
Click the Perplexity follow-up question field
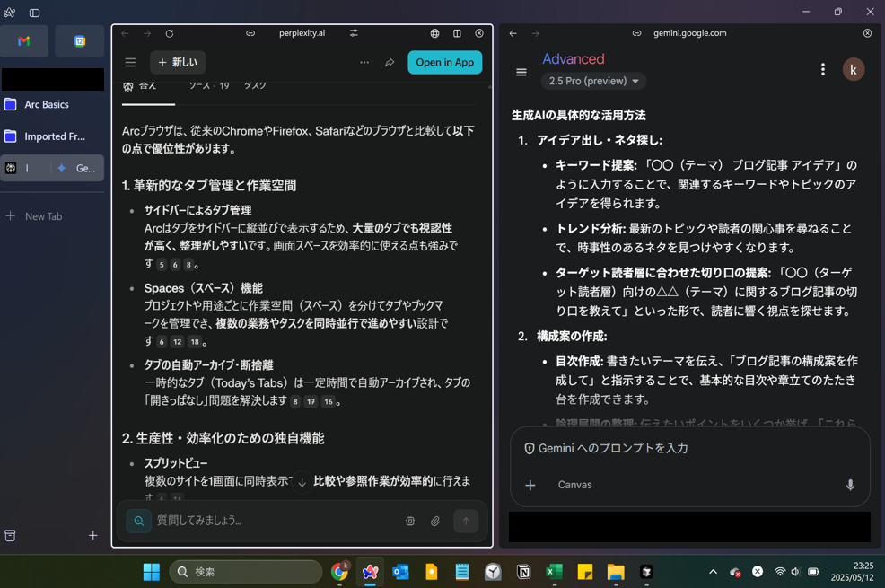pos(269,521)
